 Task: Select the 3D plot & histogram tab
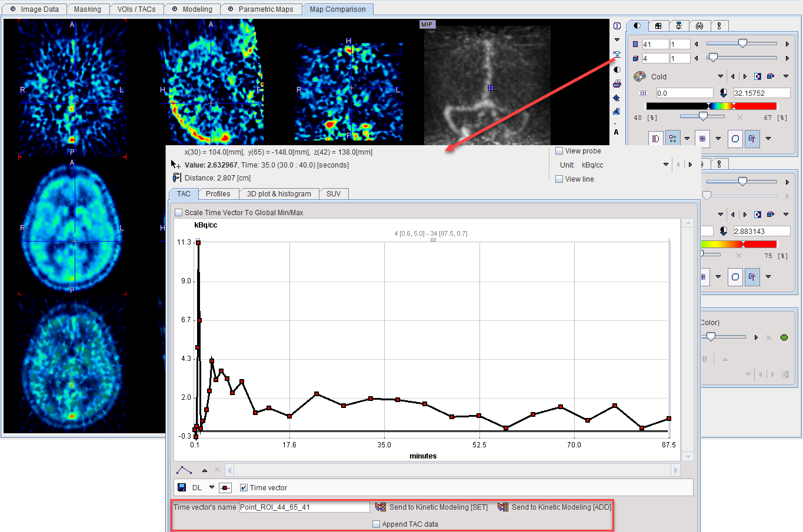[x=279, y=194]
